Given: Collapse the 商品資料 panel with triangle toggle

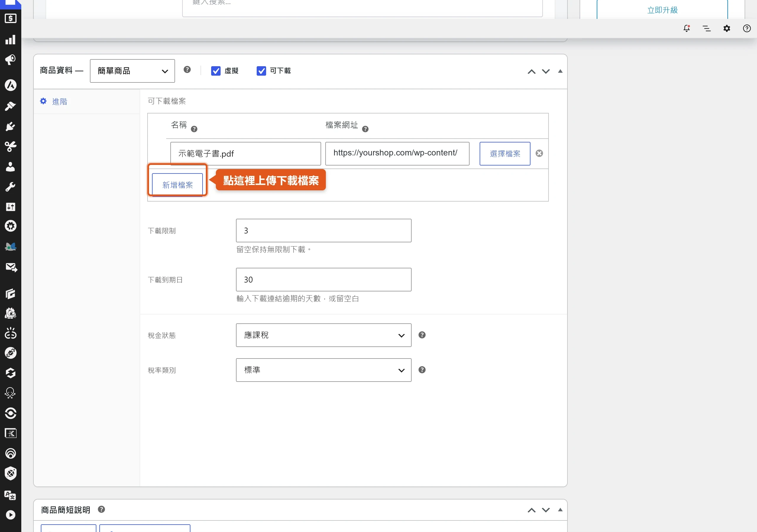Looking at the screenshot, I should pos(560,71).
